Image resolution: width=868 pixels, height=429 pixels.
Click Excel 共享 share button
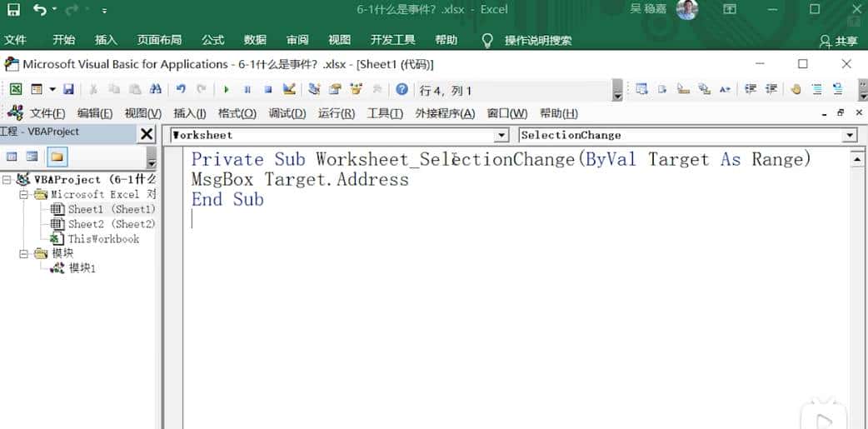839,41
